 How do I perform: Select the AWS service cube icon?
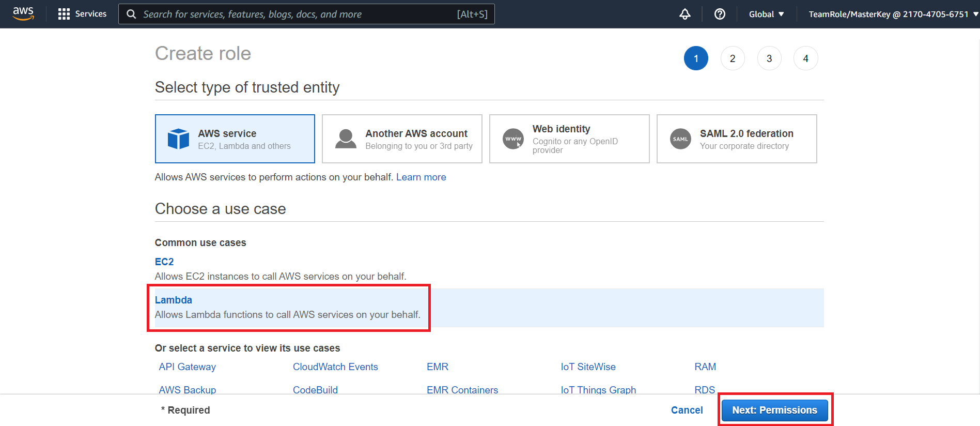(x=179, y=139)
